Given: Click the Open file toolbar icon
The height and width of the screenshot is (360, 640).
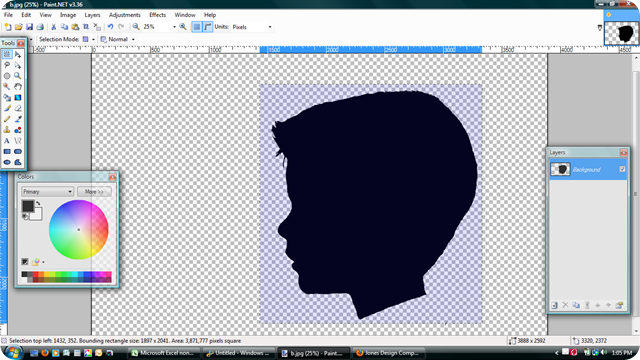Looking at the screenshot, I should 18,27.
